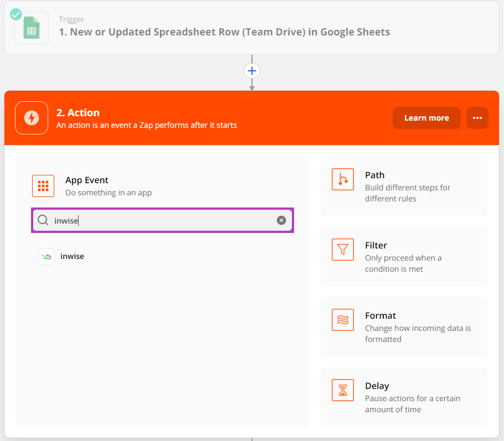Click the Action lightning bolt icon
Image resolution: width=504 pixels, height=441 pixels.
[x=32, y=118]
